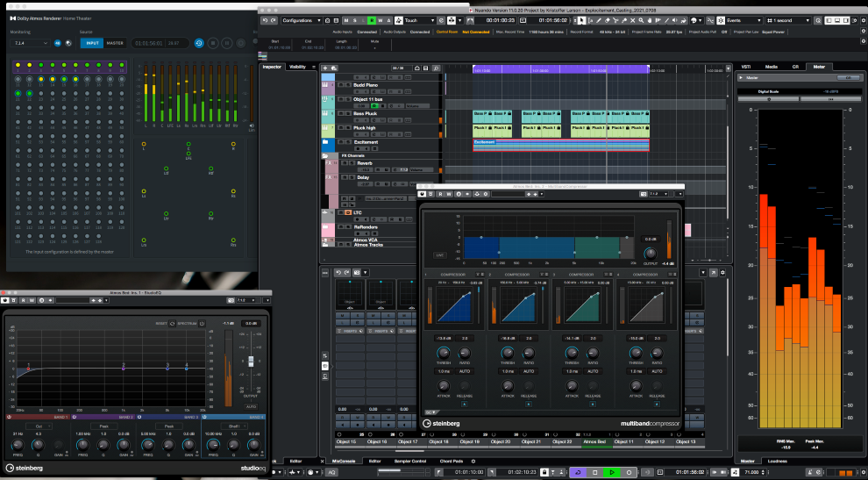
Task: Click the SC side-chain button in compressor
Action: coord(431,412)
